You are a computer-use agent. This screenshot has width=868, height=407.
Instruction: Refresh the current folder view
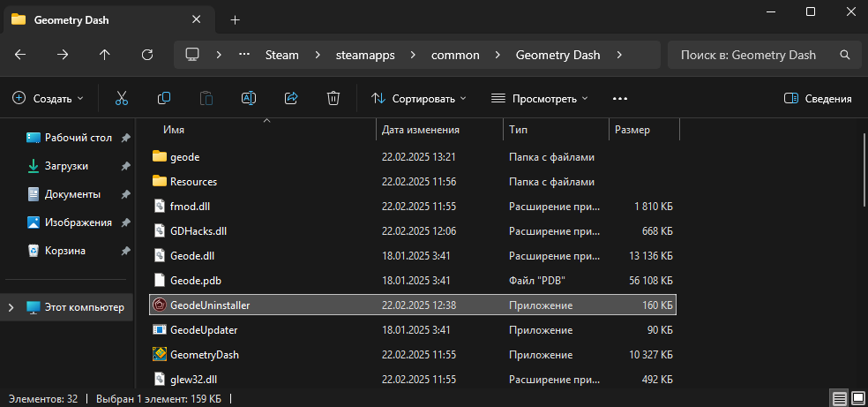147,55
